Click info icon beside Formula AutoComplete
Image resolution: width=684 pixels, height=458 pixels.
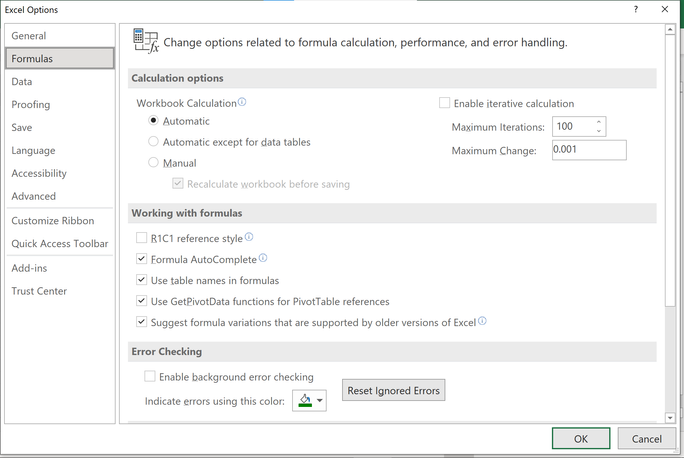(263, 258)
